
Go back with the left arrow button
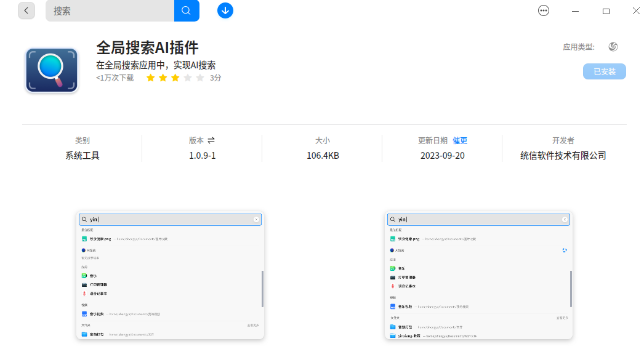(x=26, y=10)
